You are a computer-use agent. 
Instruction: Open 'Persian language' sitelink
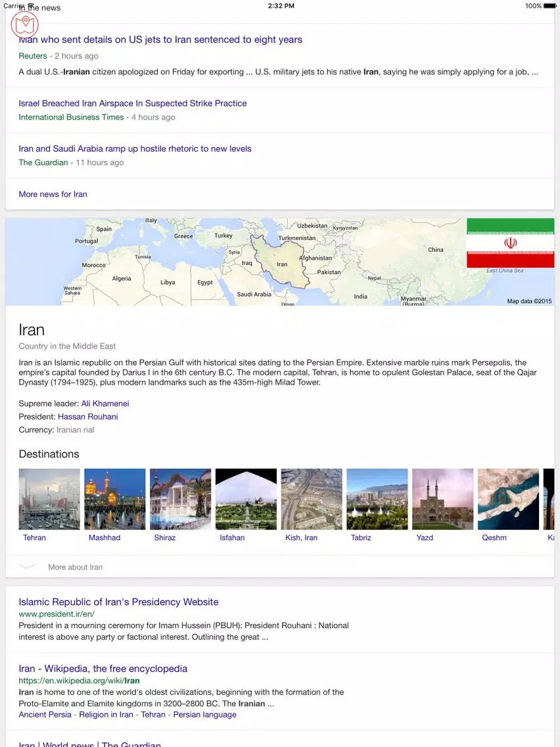205,715
